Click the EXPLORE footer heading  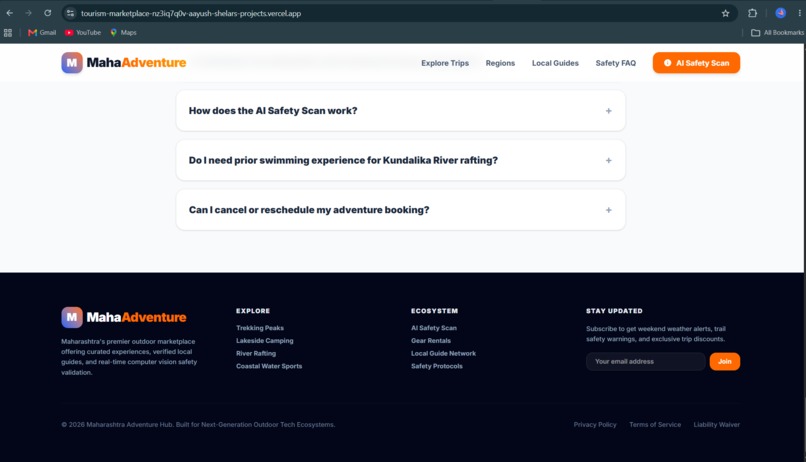[x=252, y=311]
